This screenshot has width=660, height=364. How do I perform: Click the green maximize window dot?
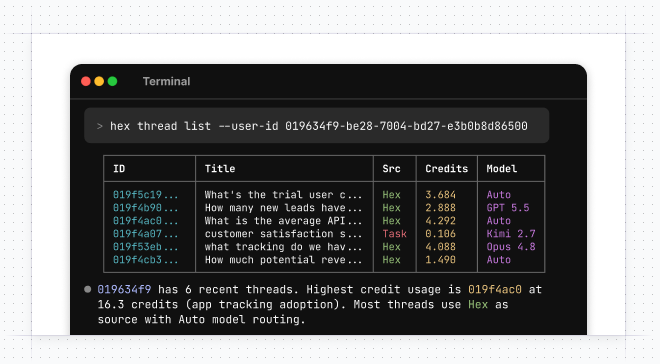112,81
